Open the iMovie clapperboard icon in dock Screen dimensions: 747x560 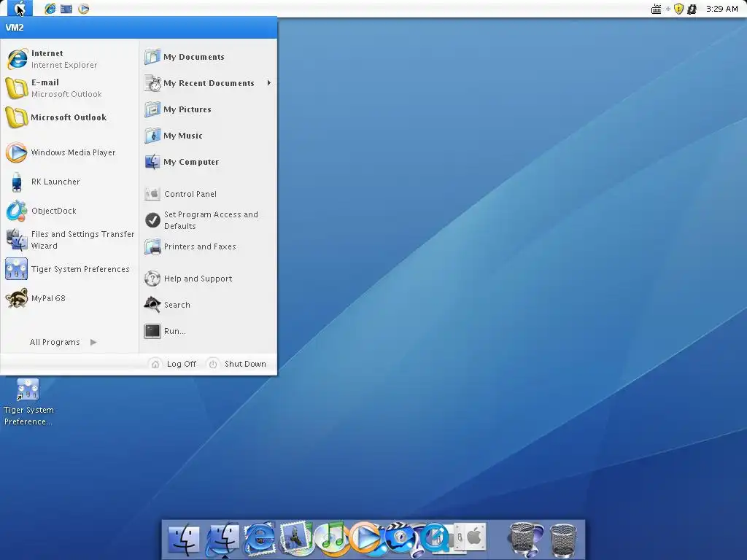401,539
